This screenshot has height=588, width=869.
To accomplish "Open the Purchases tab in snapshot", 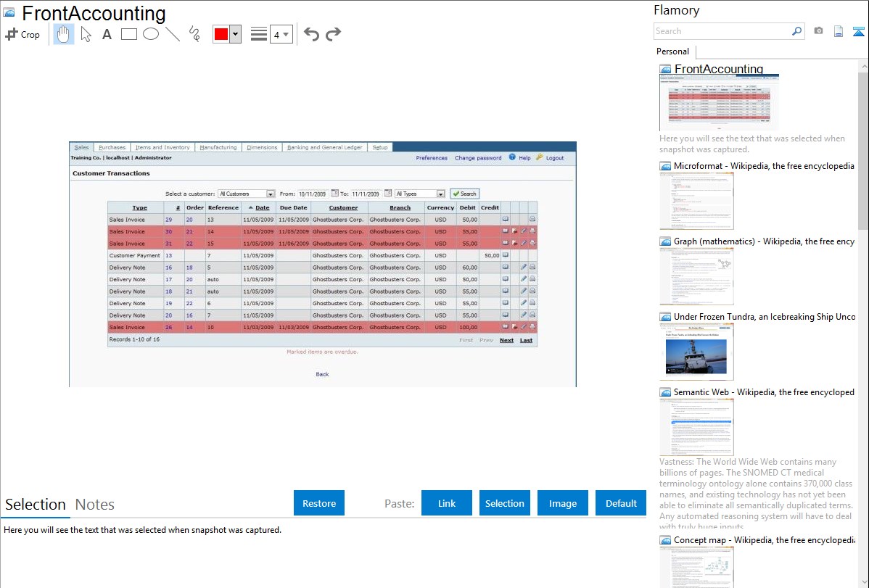I will click(112, 147).
